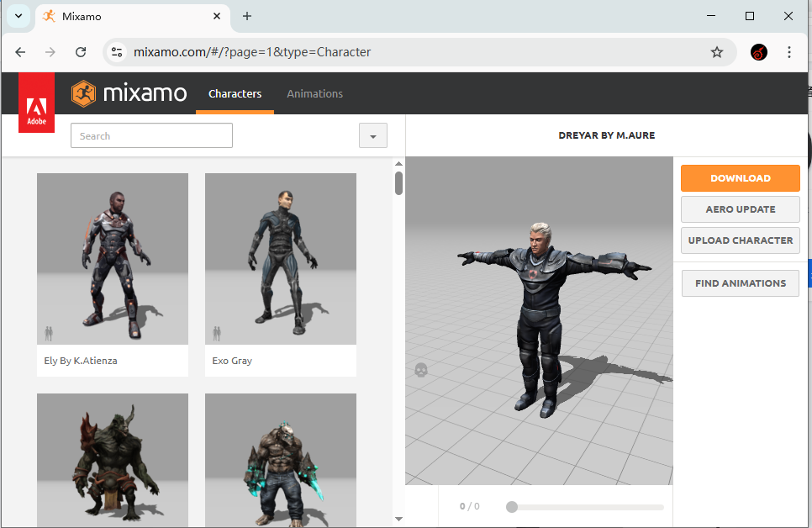This screenshot has height=528, width=812.
Task: Click the Download button
Action: pos(741,178)
